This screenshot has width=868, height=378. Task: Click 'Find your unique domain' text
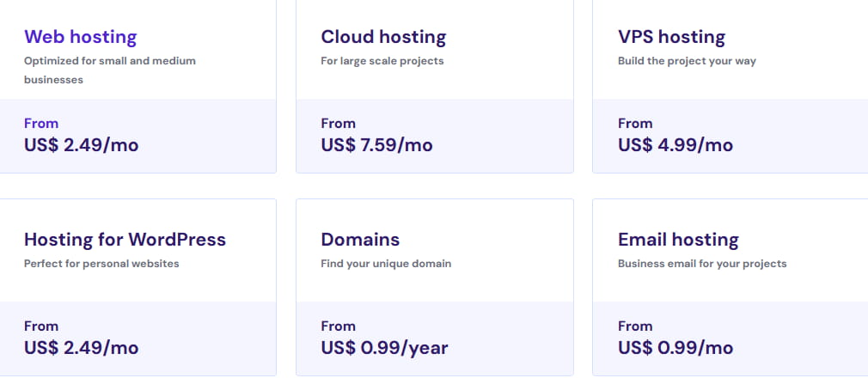click(x=386, y=264)
